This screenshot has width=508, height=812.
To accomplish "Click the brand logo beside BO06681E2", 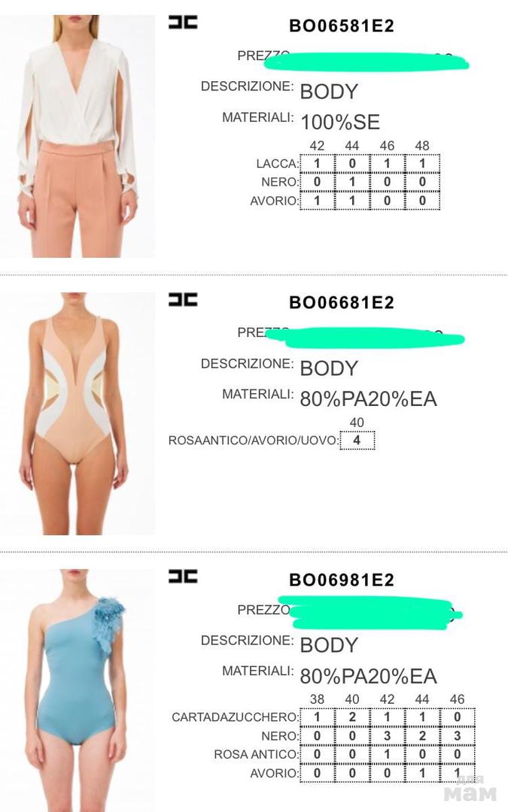I will tap(183, 299).
